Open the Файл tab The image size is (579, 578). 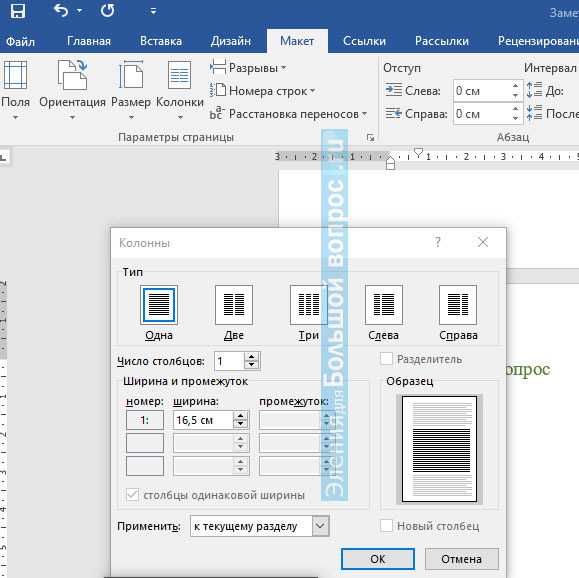pyautogui.click(x=20, y=41)
